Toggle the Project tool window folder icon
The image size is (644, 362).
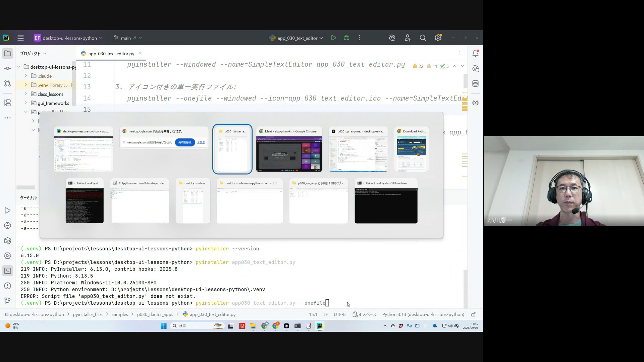click(7, 53)
